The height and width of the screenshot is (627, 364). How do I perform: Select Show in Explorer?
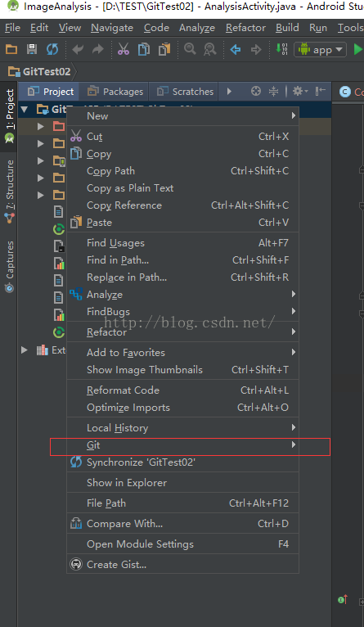pyautogui.click(x=182, y=483)
